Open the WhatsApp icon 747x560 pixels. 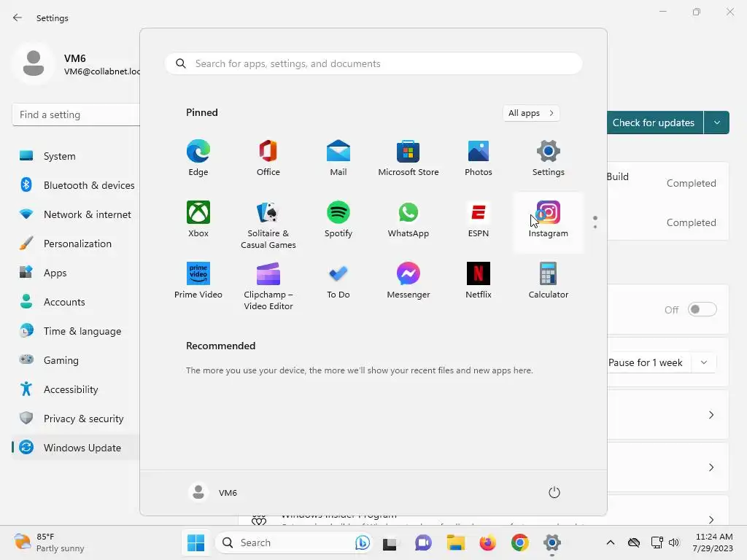pos(409,219)
